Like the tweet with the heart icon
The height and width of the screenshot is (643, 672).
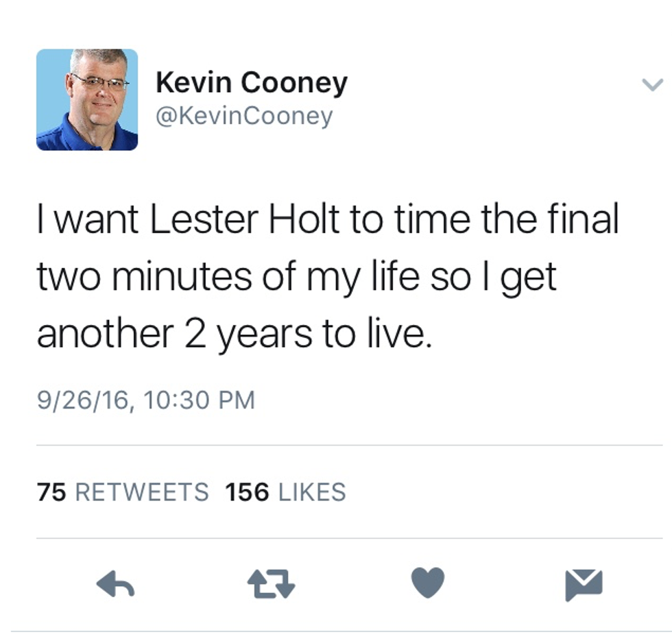coord(428,583)
